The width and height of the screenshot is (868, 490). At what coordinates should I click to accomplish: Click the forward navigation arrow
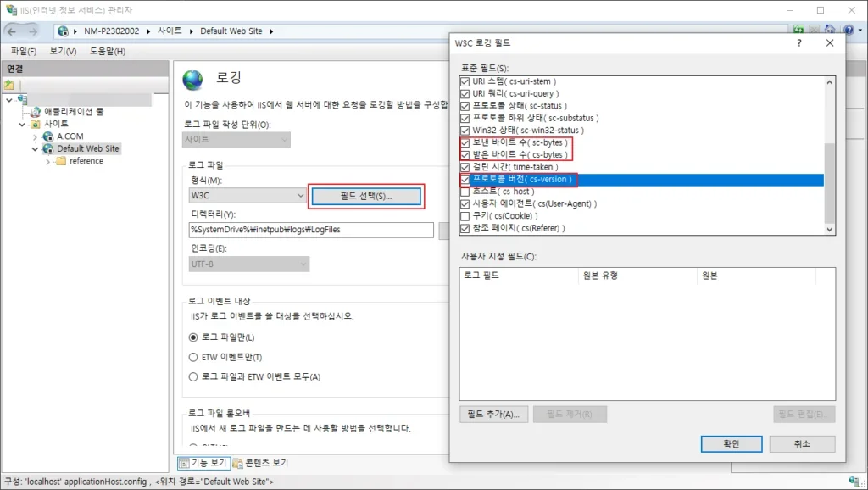pos(33,31)
